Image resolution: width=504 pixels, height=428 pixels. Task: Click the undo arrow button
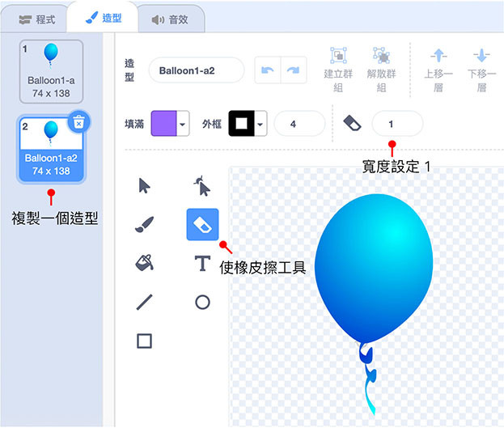[x=268, y=70]
